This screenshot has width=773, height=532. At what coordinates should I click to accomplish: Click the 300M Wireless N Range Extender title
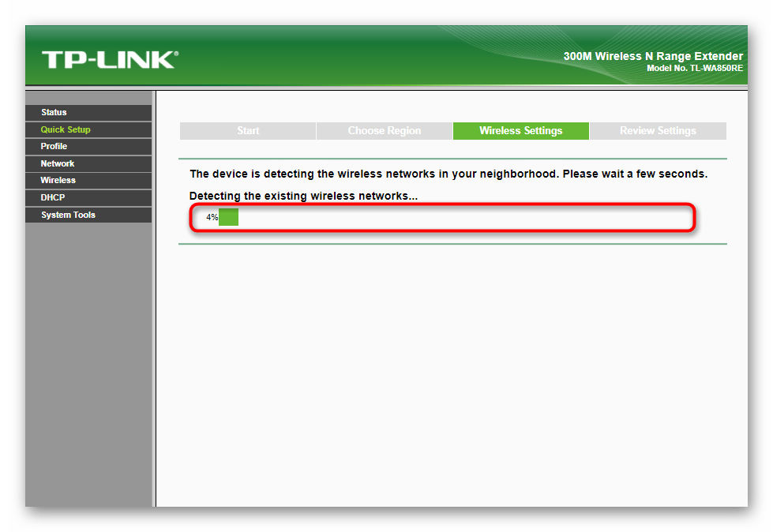click(x=653, y=56)
